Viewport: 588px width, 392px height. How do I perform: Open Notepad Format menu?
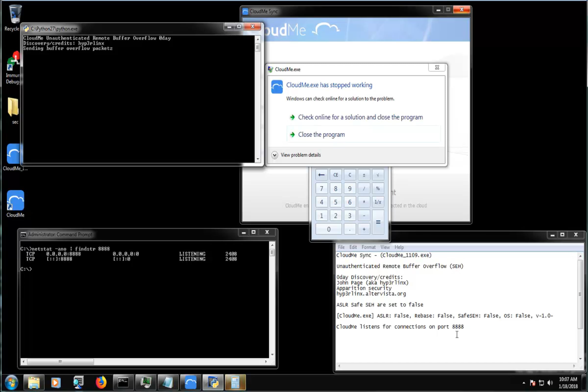click(368, 247)
